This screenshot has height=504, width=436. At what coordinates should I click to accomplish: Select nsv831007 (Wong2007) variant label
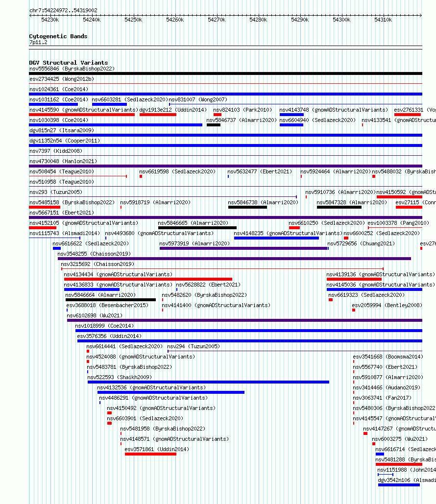coord(198,99)
